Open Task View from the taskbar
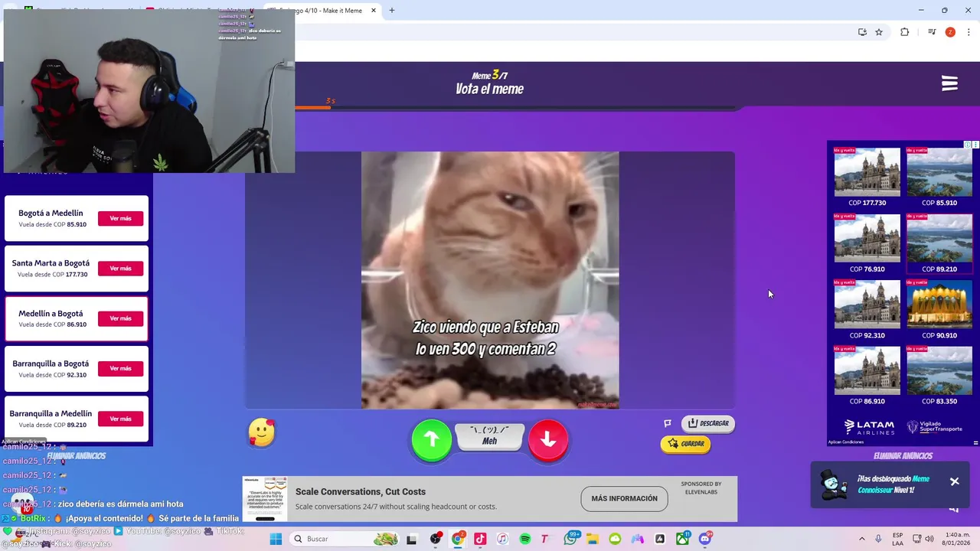The width and height of the screenshot is (980, 551). pyautogui.click(x=411, y=539)
